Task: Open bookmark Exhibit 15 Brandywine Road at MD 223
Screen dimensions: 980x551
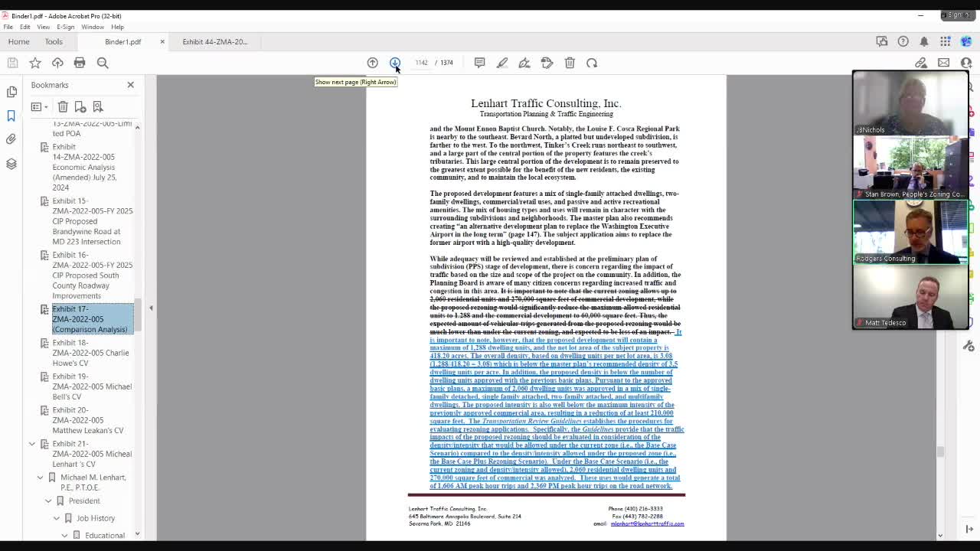Action: point(92,221)
